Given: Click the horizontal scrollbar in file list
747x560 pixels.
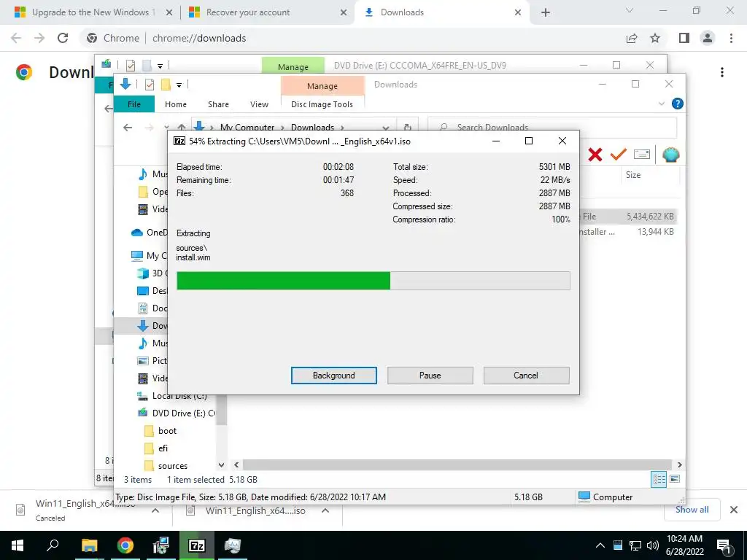Looking at the screenshot, I should coord(457,464).
